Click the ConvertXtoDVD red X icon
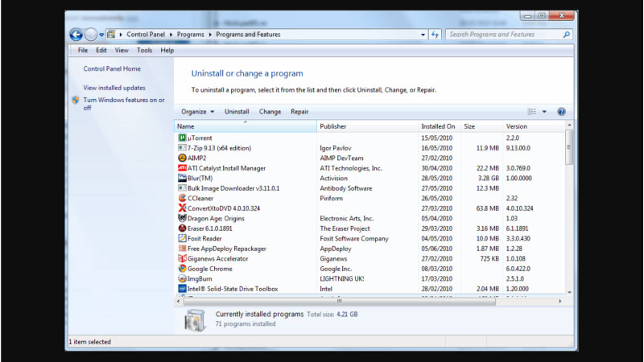Image resolution: width=644 pixels, height=362 pixels. point(182,208)
